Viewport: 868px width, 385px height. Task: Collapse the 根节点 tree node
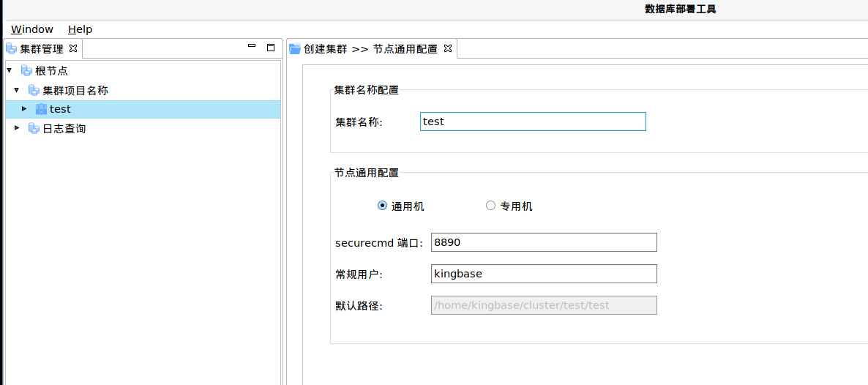pos(10,70)
